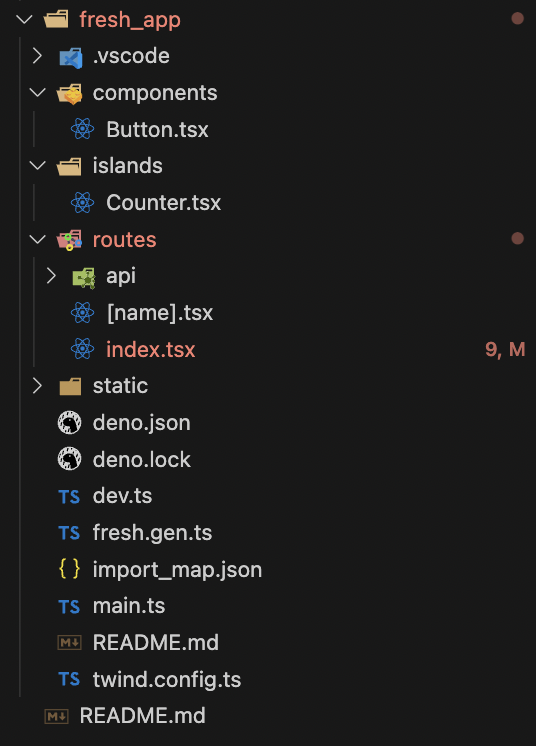Open fresh.gen.ts file
Screen dimensions: 536x746
(x=152, y=533)
